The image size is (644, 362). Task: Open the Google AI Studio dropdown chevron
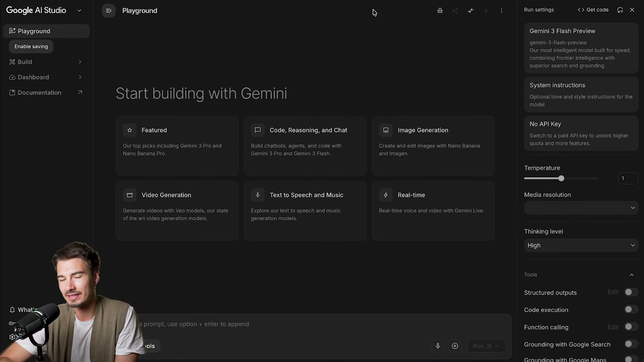point(79,10)
